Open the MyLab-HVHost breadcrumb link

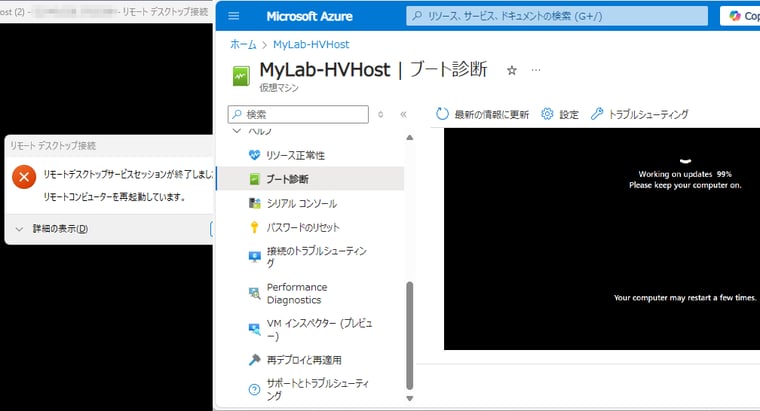(x=311, y=45)
